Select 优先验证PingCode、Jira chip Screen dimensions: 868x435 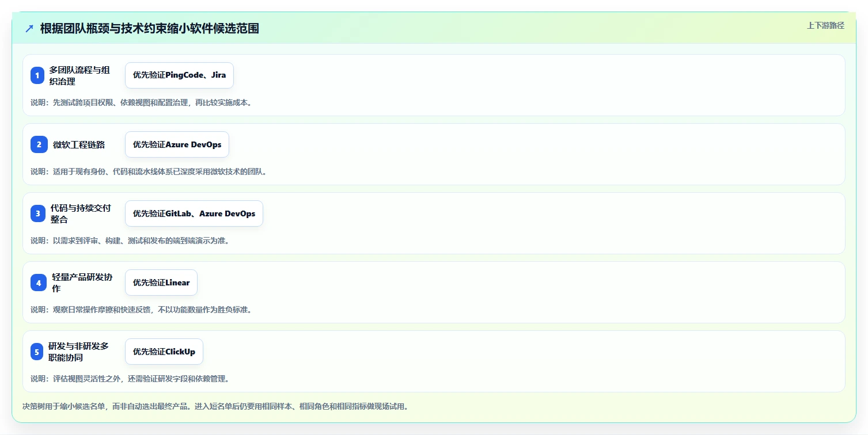[x=179, y=75]
